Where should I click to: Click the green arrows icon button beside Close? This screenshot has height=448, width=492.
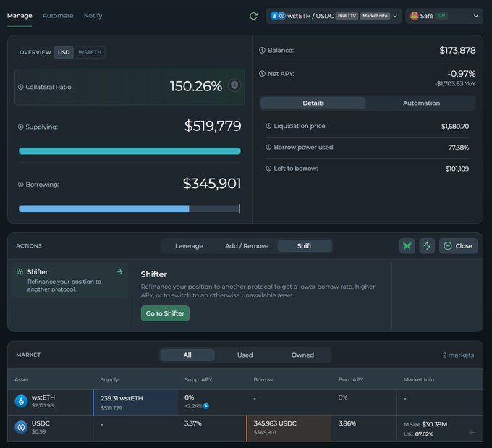pos(427,246)
